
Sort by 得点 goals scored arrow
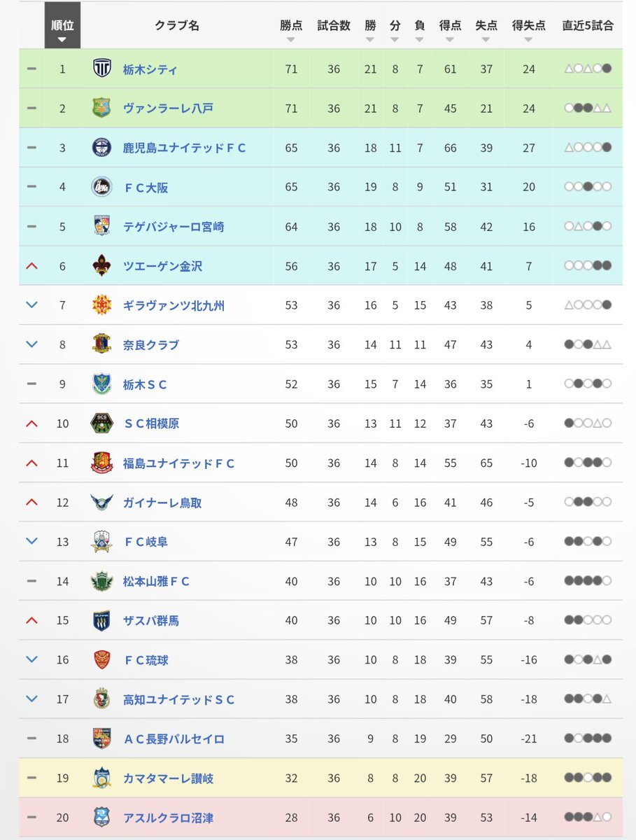click(x=450, y=39)
